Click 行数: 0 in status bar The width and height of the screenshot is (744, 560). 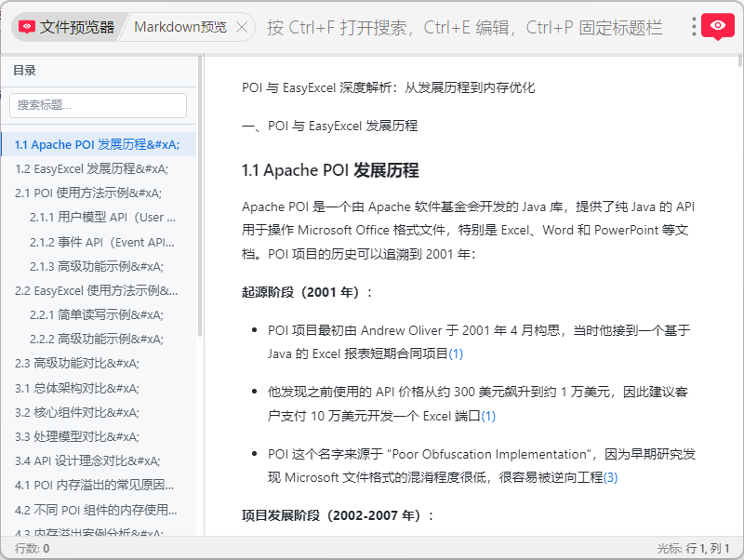coord(32,549)
